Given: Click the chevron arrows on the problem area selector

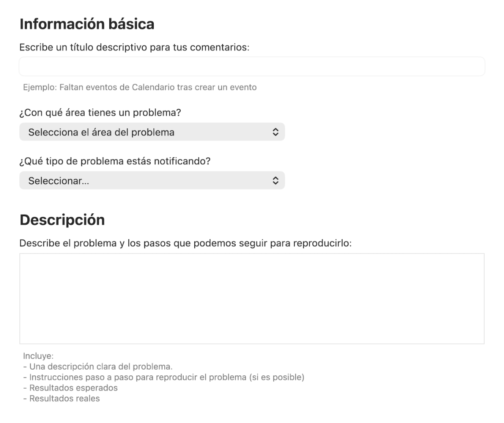Looking at the screenshot, I should coord(275,132).
